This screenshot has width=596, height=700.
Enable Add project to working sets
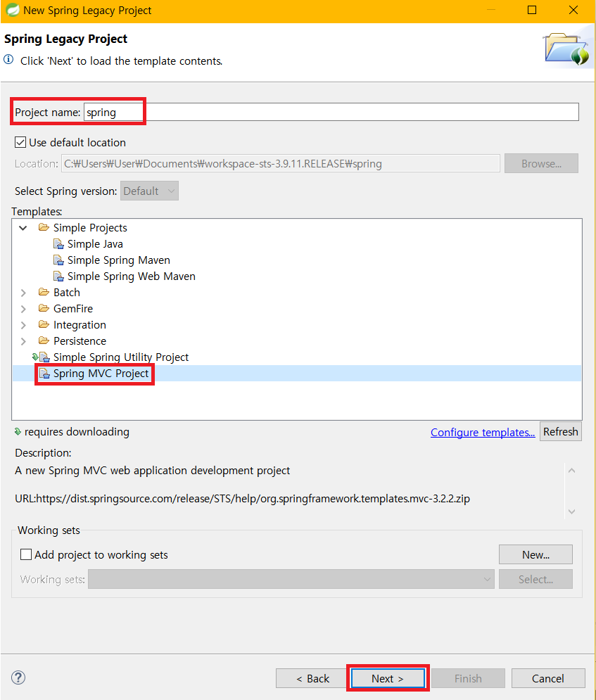pos(26,554)
